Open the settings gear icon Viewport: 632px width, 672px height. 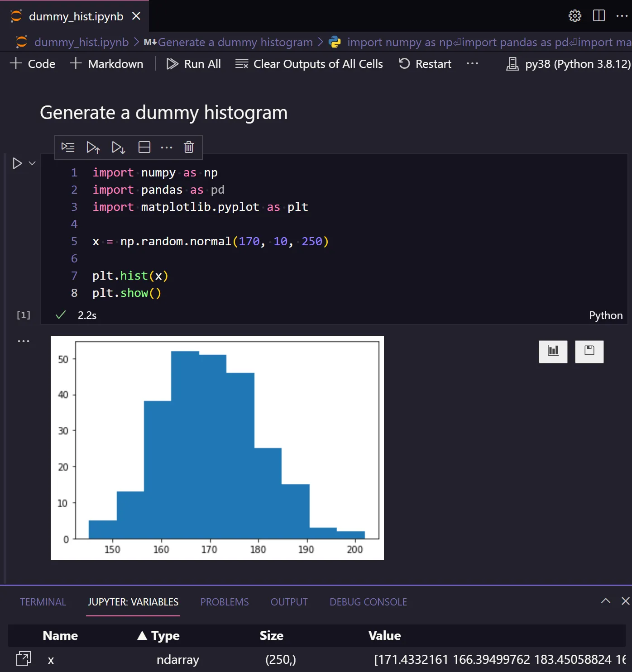(575, 16)
